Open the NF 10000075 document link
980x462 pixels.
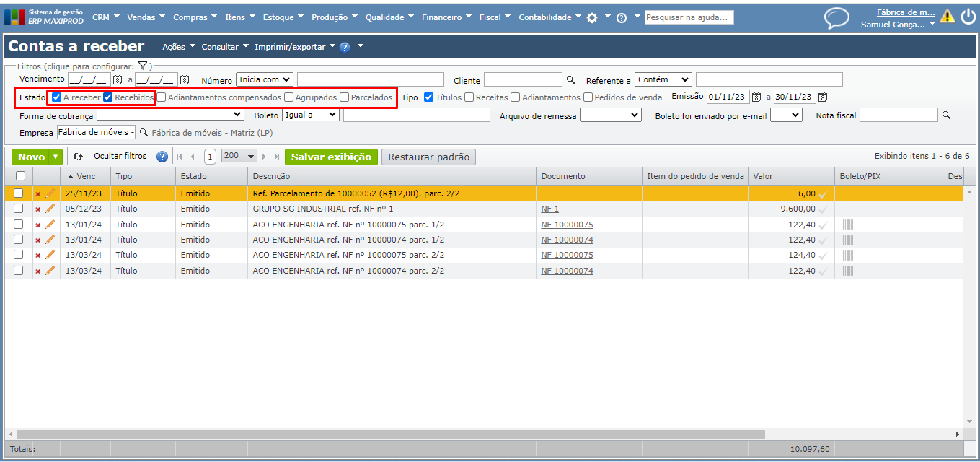tap(567, 225)
